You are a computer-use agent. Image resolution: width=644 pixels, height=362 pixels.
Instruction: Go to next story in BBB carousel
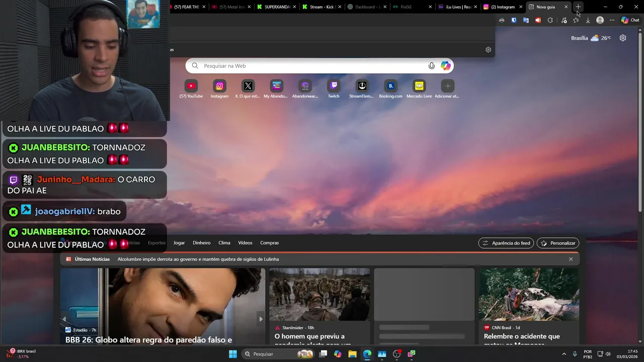(261, 319)
